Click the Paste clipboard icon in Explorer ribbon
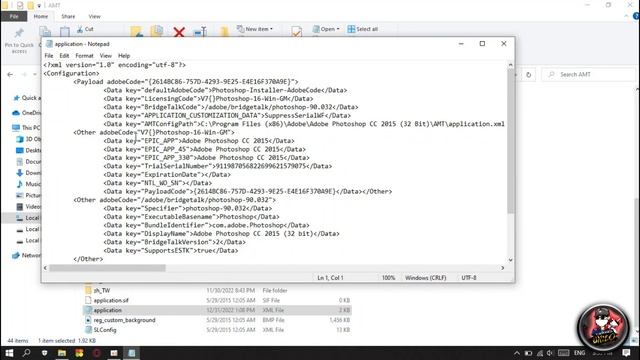Image resolution: width=640 pixels, height=360 pixels. coord(64,32)
